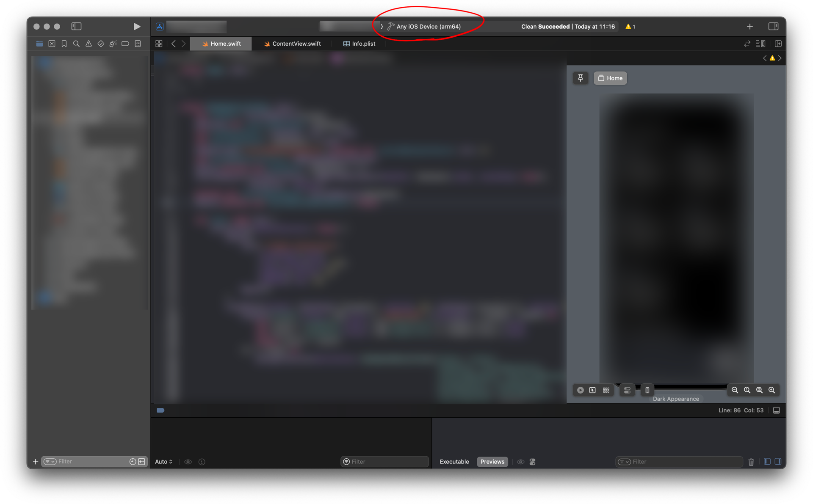This screenshot has width=813, height=504.
Task: Select the Previews console filter
Action: pos(492,462)
